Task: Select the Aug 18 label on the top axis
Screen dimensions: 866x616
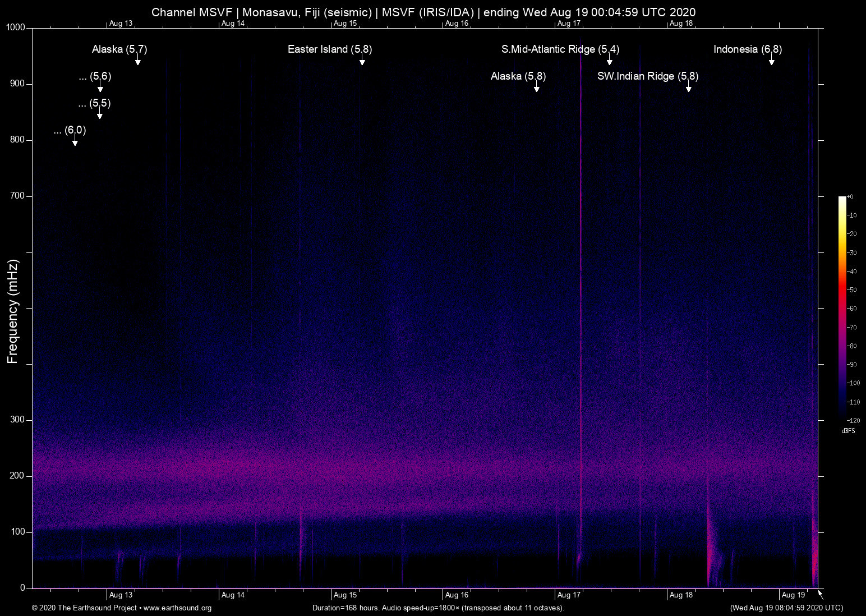Action: 681,24
